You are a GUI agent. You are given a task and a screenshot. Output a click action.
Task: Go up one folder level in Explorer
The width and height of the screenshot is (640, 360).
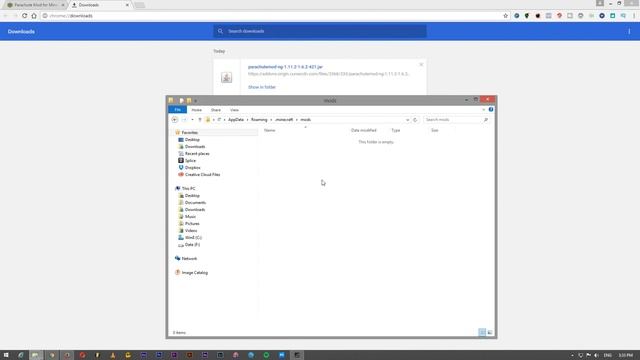pyautogui.click(x=200, y=120)
